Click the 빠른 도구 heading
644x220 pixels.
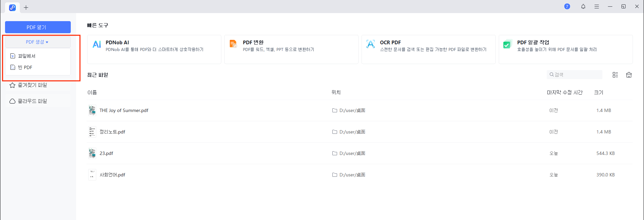coord(98,25)
